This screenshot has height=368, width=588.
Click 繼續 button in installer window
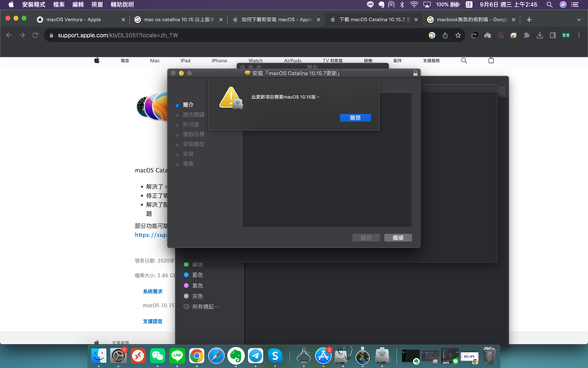[398, 238]
